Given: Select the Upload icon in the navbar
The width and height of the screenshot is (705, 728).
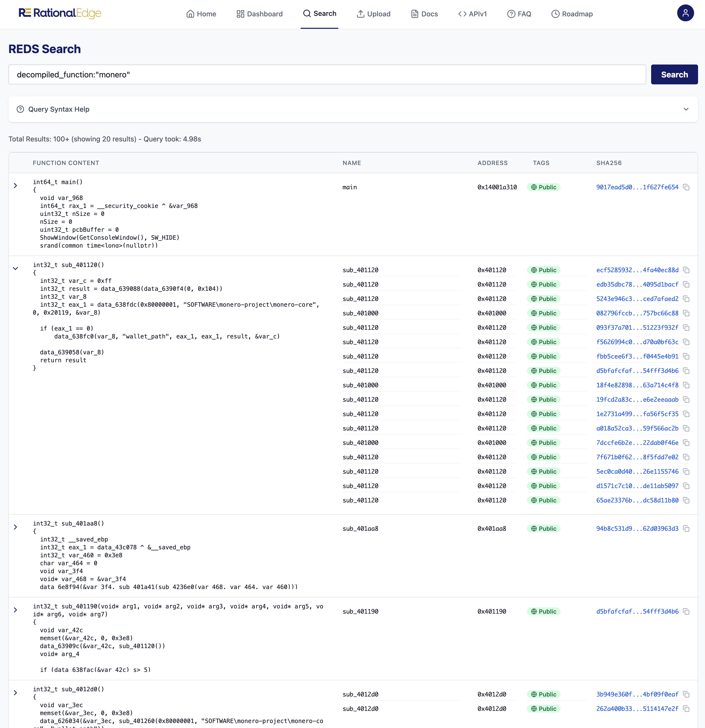Looking at the screenshot, I should point(360,14).
